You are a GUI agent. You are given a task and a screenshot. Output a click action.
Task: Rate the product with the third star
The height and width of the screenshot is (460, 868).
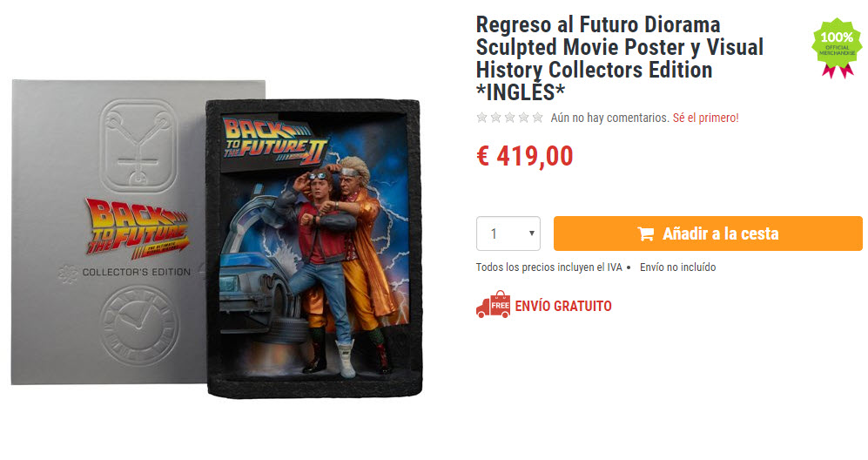click(510, 118)
